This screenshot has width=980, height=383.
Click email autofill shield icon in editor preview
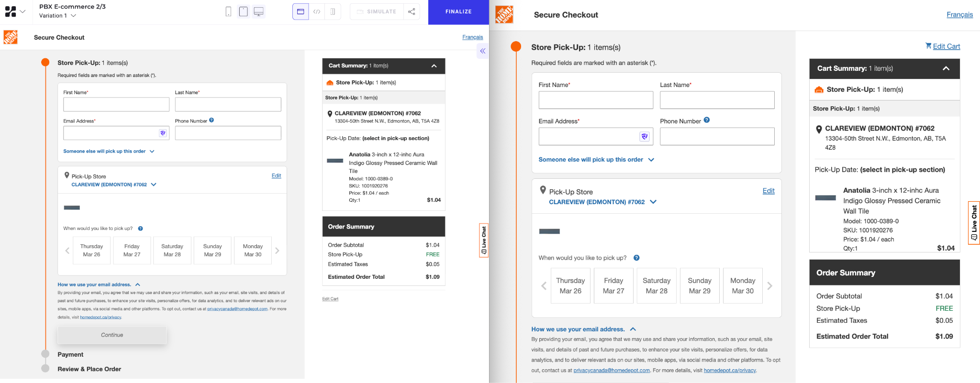click(x=163, y=133)
